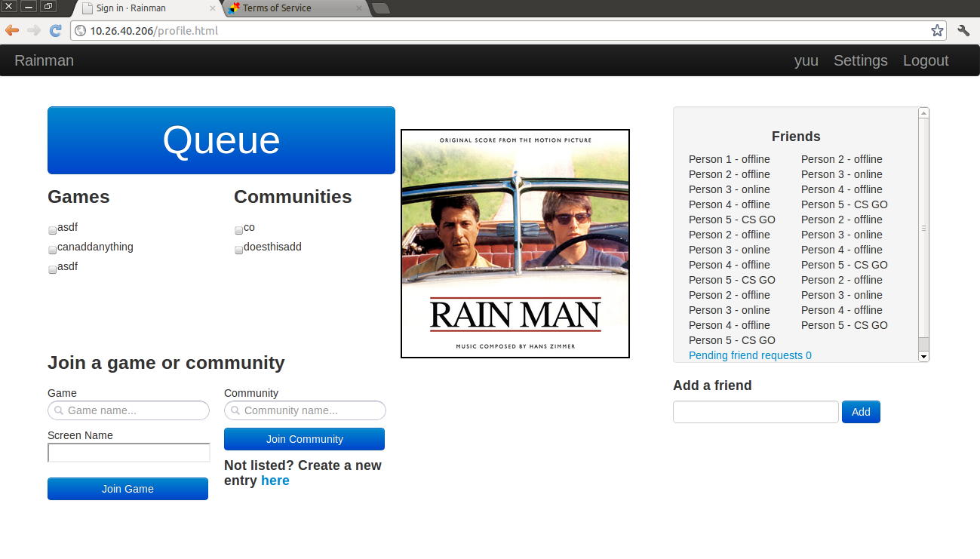Screen dimensions: 980x559
Task: Log out using the Logout link
Action: [x=926, y=60]
